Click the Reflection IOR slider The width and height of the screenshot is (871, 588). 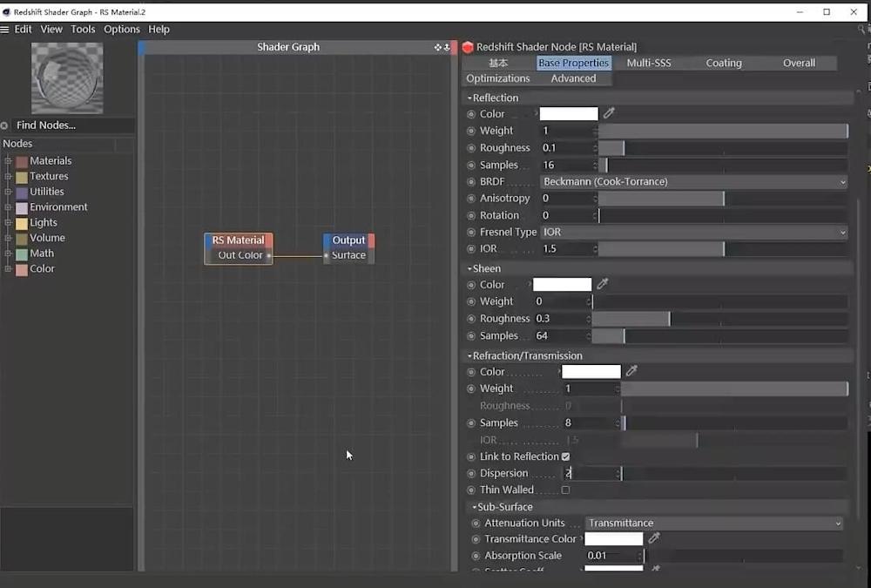click(x=723, y=249)
